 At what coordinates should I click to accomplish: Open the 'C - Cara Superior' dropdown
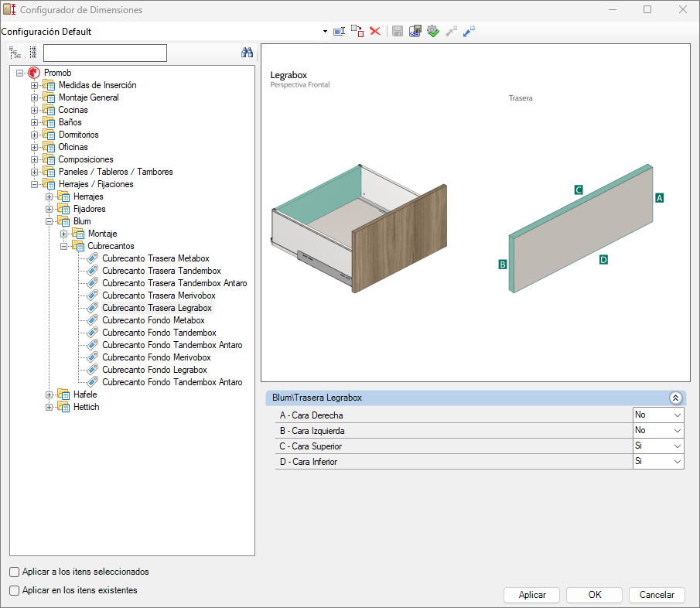click(x=677, y=446)
